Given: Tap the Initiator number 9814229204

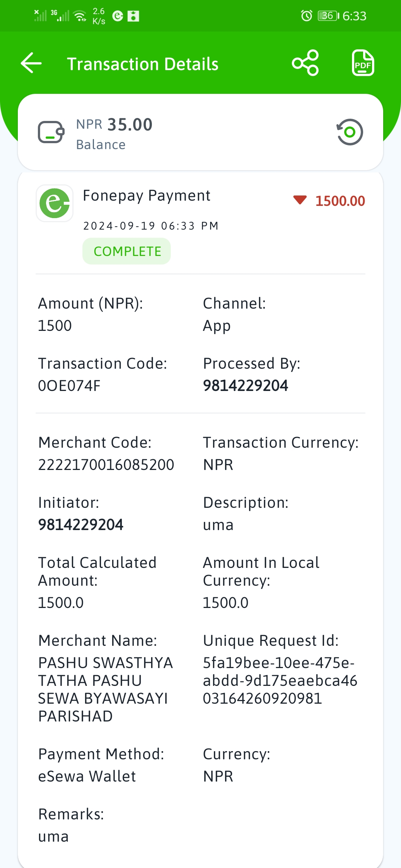Looking at the screenshot, I should pyautogui.click(x=81, y=525).
